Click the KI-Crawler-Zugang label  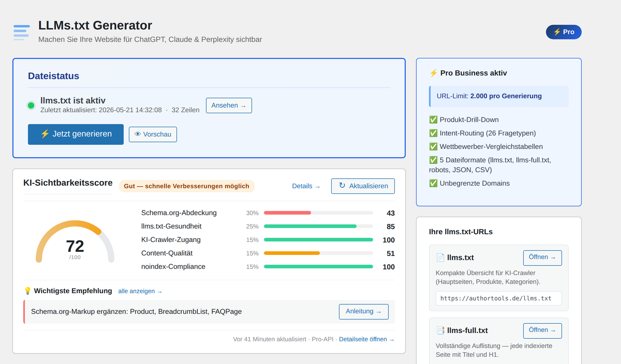[171, 240]
